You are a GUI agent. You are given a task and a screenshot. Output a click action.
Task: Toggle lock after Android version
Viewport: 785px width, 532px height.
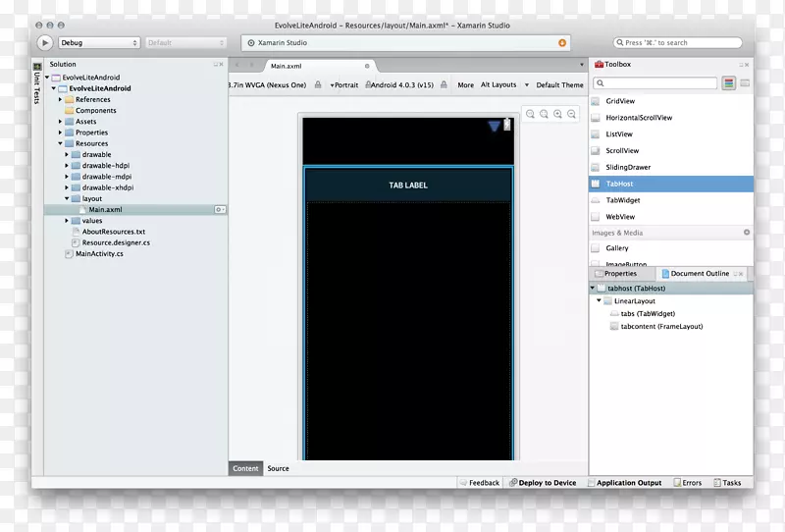click(x=444, y=84)
